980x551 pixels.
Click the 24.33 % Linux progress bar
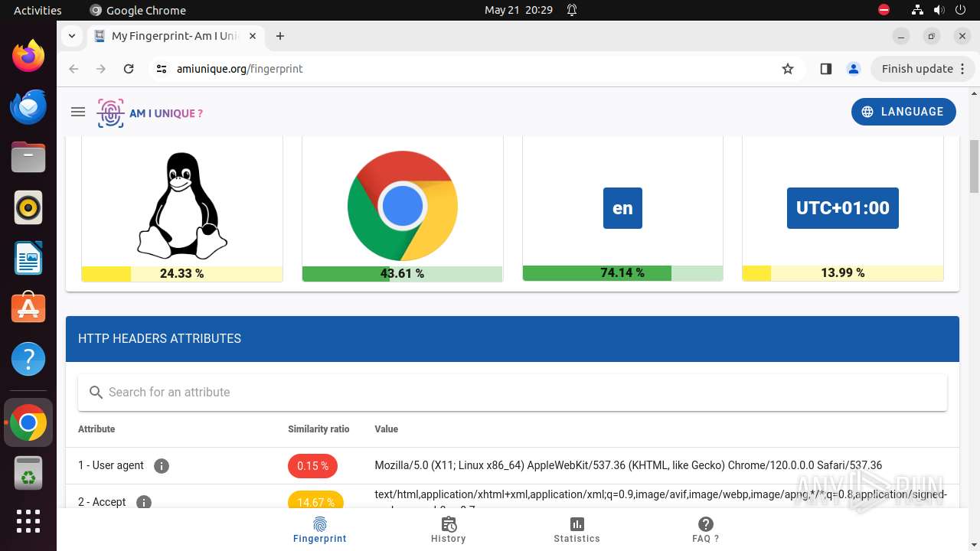[x=182, y=274]
